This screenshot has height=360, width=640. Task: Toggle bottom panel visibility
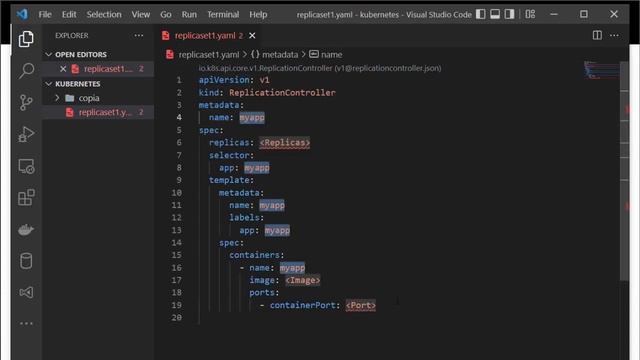(495, 14)
